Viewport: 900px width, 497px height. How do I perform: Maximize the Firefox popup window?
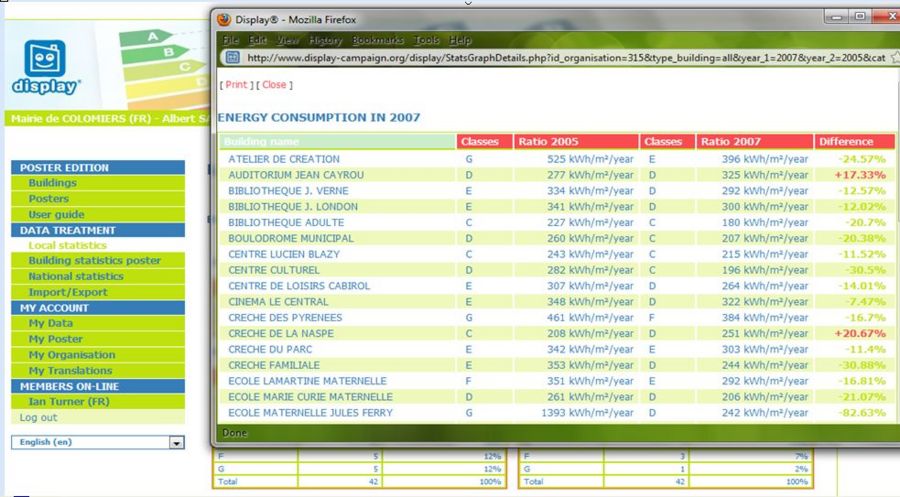tap(859, 16)
